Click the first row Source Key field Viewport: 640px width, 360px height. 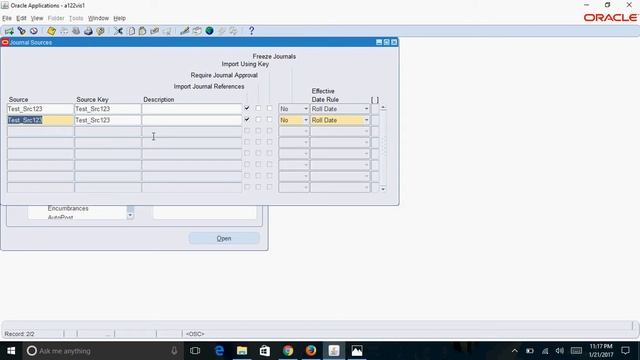coord(107,109)
